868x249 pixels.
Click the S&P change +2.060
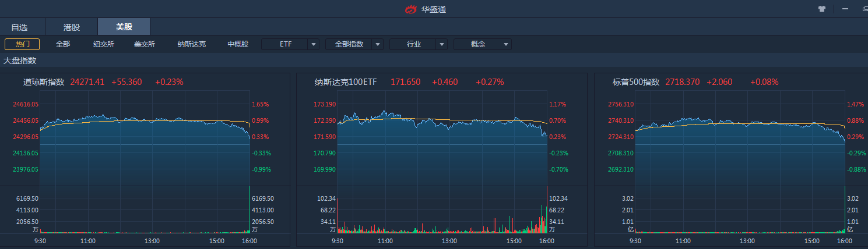pos(719,82)
